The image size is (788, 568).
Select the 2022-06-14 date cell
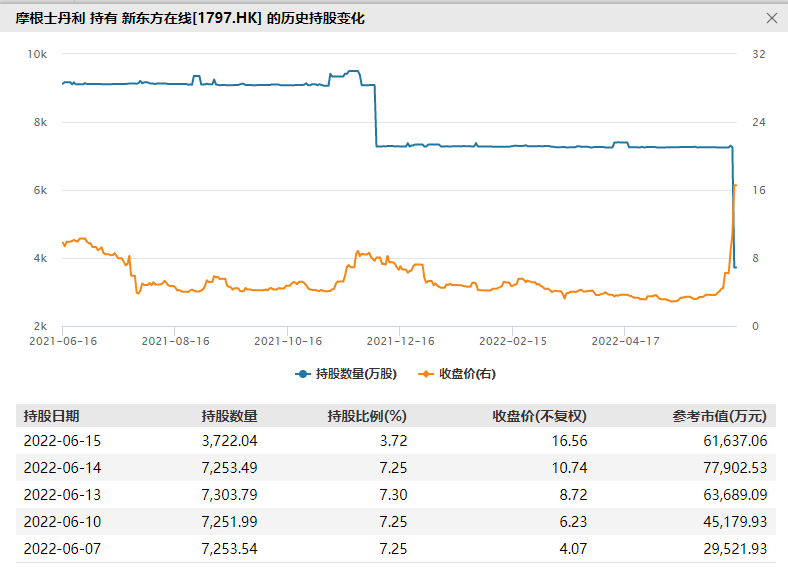click(x=62, y=467)
